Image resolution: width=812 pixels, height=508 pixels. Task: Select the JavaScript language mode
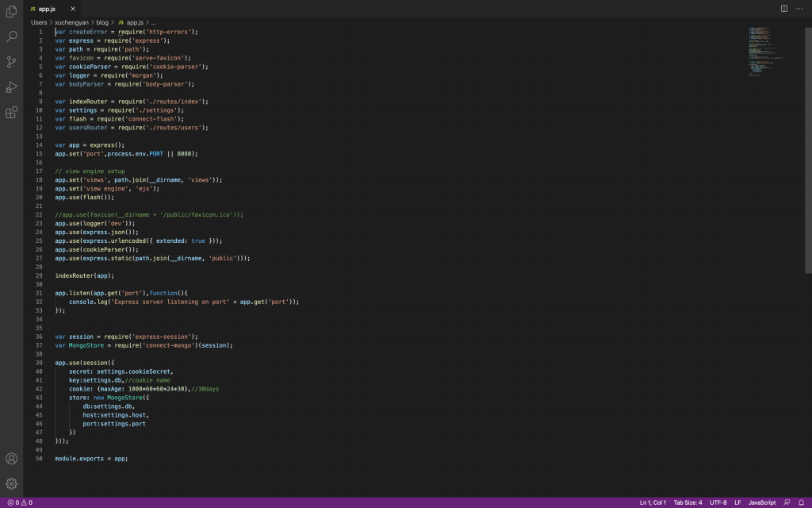[x=762, y=502]
